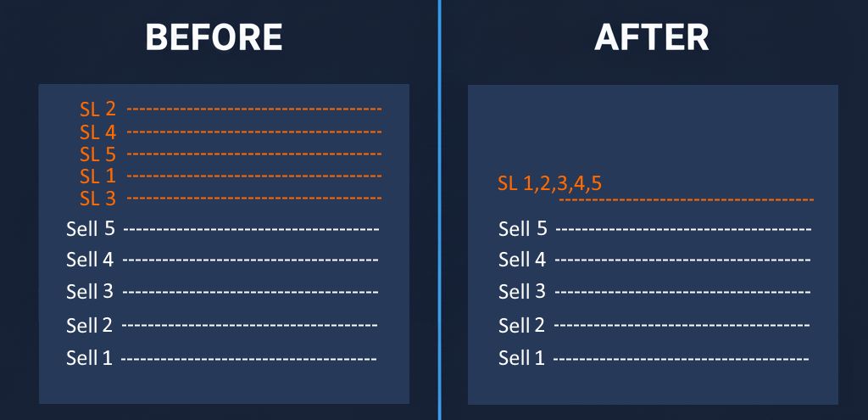
Task: Click the BEFORE heading
Action: tap(214, 37)
